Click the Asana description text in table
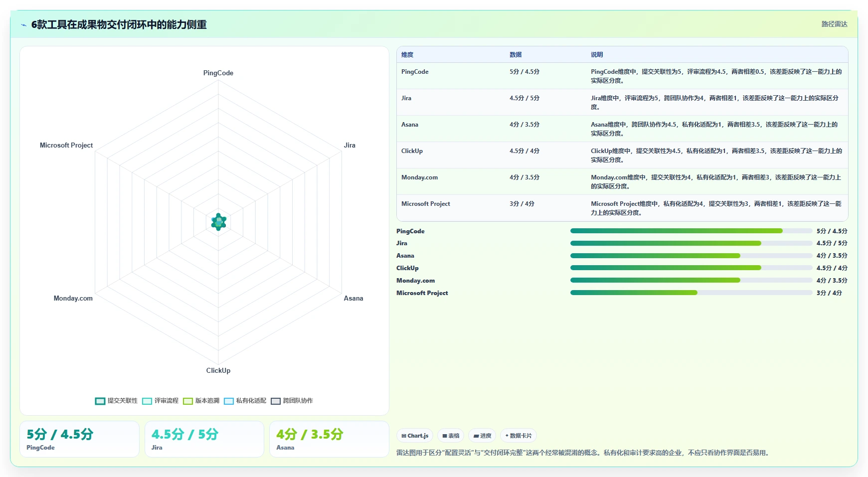 coord(714,129)
